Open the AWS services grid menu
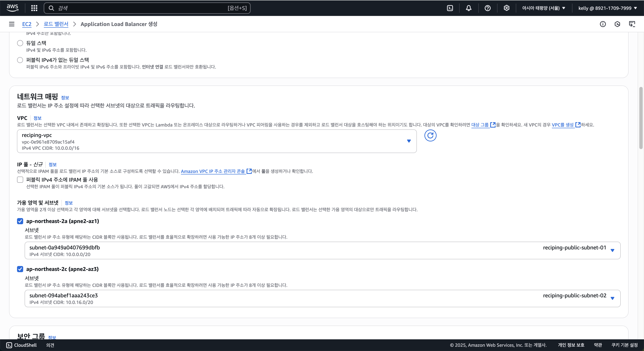The height and width of the screenshot is (351, 644). click(34, 8)
